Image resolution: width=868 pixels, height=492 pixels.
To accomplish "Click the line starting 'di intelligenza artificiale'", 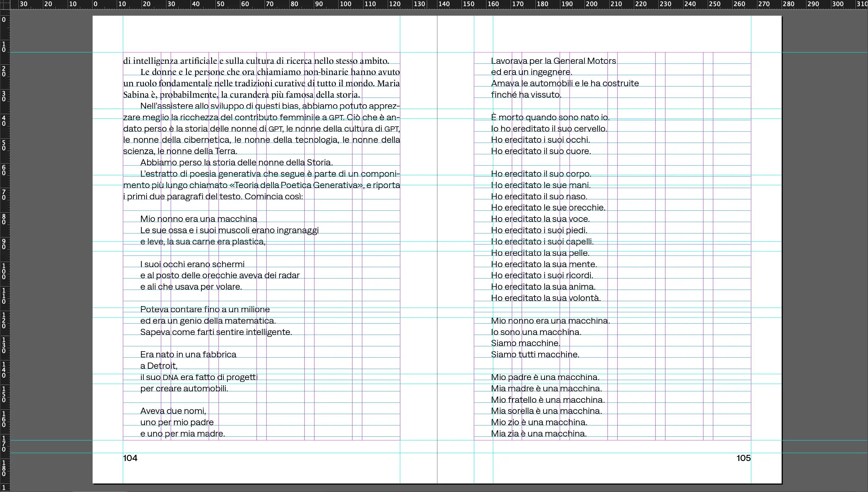I will coord(256,61).
